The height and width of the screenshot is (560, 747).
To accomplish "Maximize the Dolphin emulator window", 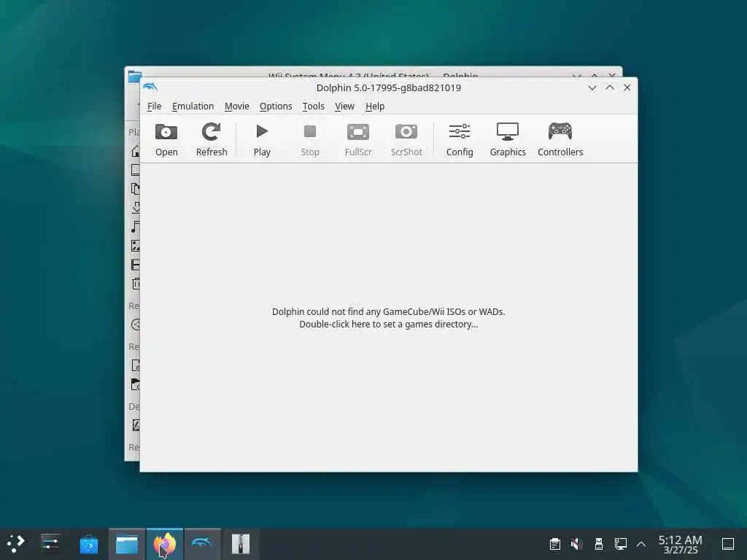I will (610, 87).
